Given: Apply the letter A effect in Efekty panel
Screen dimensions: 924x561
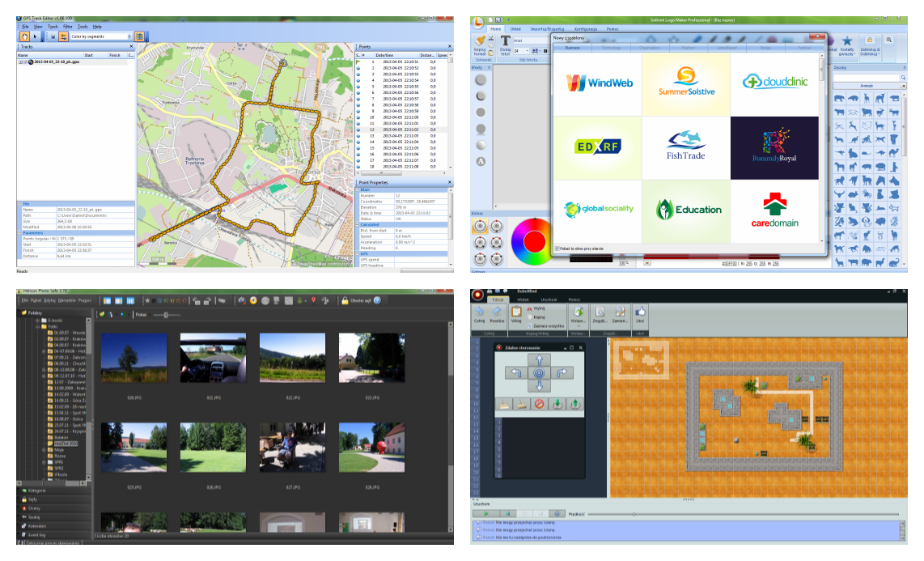Looking at the screenshot, I should point(481,161).
